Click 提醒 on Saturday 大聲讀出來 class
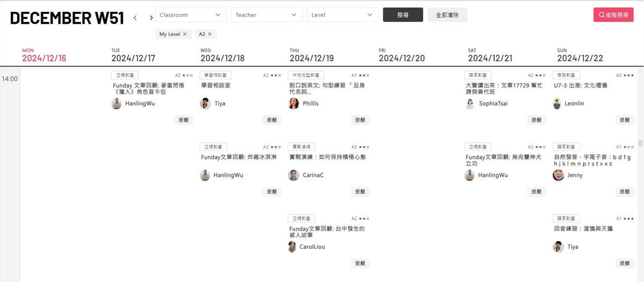 pos(537,120)
